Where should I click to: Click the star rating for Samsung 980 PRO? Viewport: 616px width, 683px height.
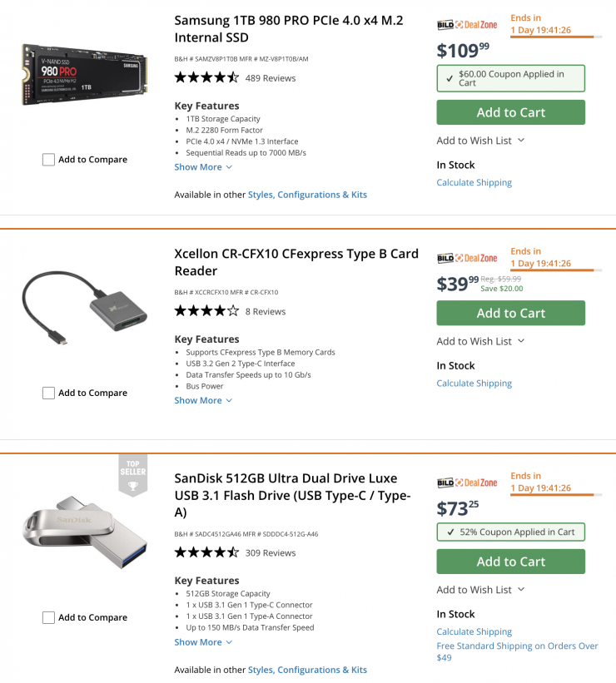(x=206, y=78)
